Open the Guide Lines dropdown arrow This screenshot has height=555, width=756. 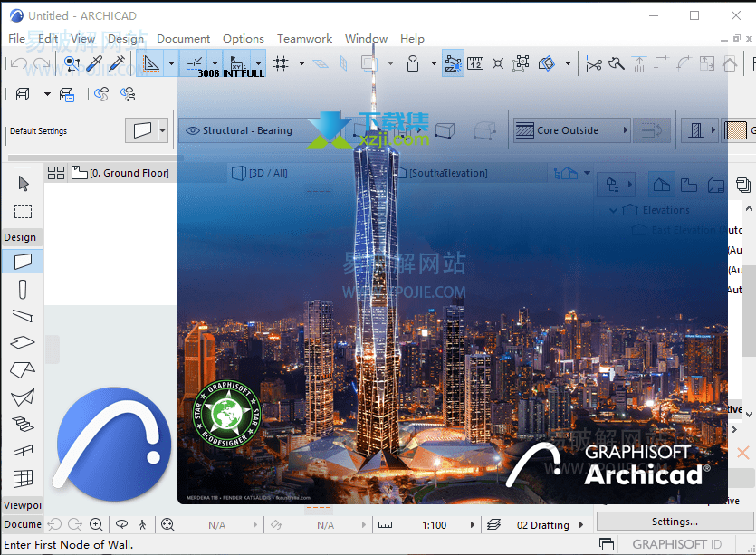[x=171, y=63]
